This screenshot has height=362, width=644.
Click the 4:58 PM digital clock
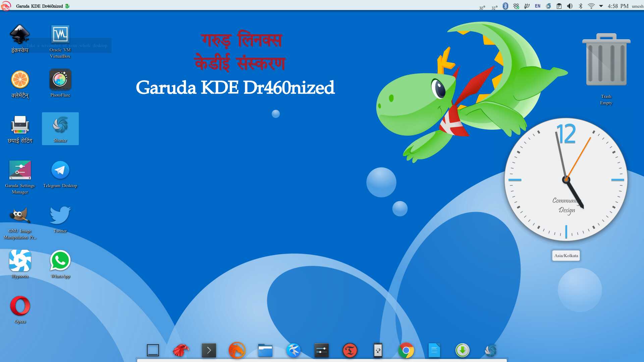[x=618, y=6]
